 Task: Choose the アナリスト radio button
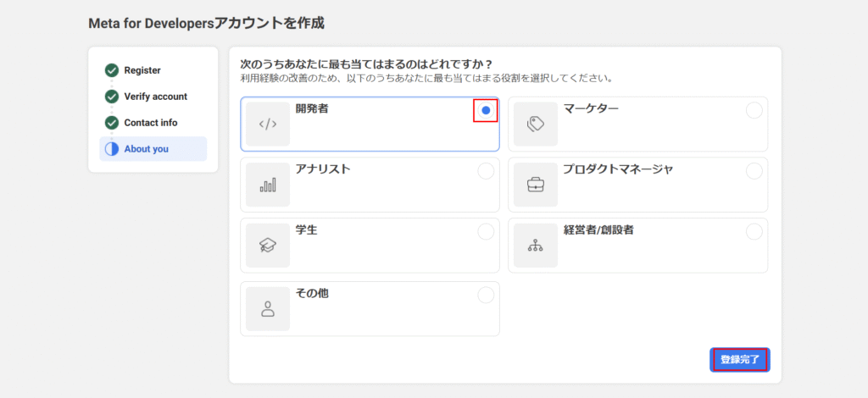(486, 171)
